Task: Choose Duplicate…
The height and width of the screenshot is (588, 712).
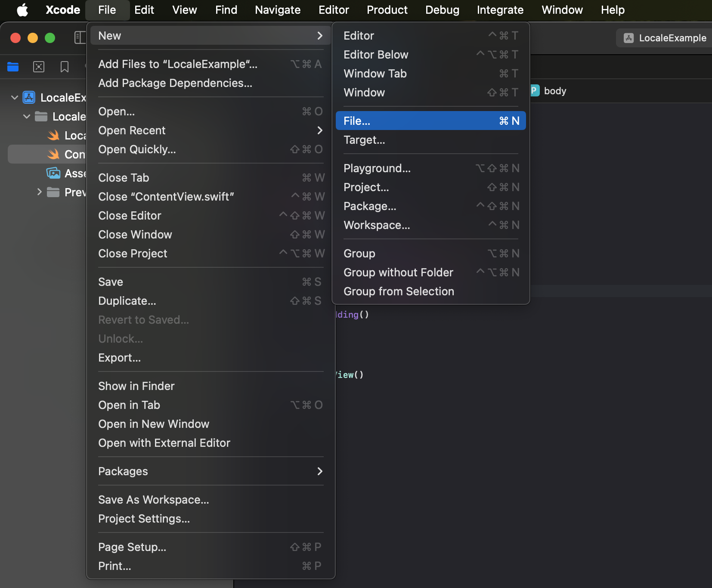Action: (211, 301)
